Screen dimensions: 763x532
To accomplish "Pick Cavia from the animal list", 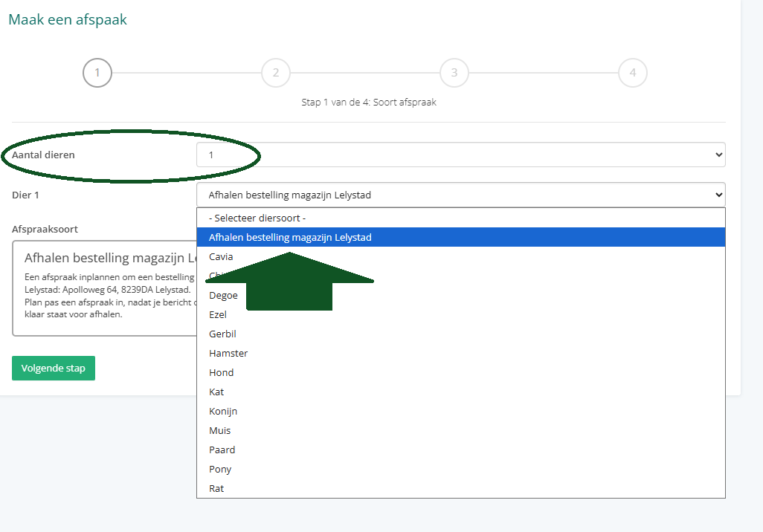I will [221, 257].
